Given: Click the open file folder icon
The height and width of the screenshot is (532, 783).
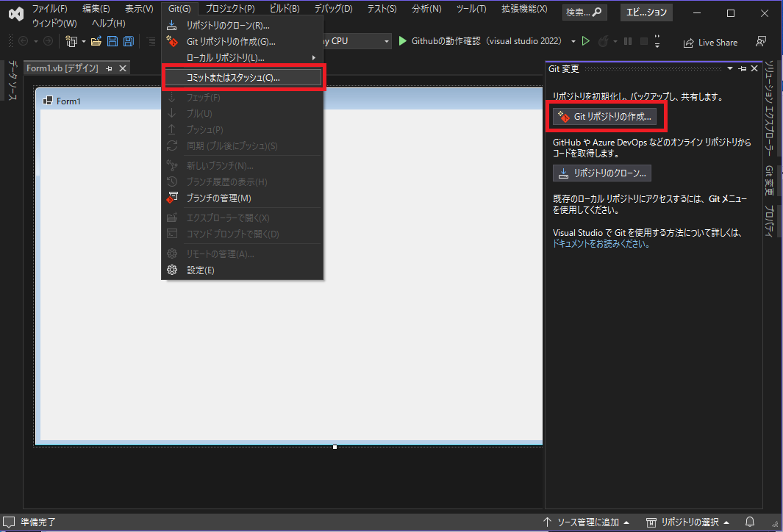Looking at the screenshot, I should point(94,40).
